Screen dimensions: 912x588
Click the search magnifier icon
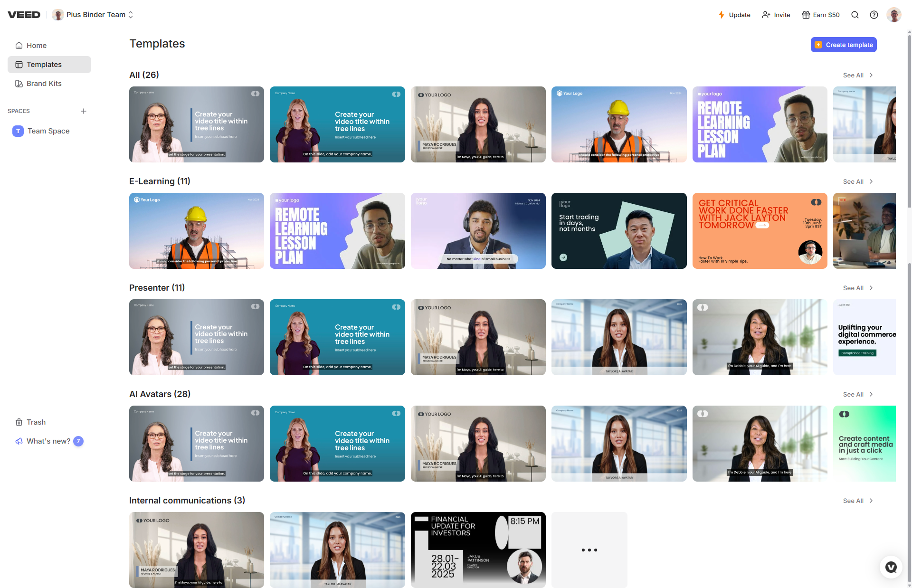point(855,15)
